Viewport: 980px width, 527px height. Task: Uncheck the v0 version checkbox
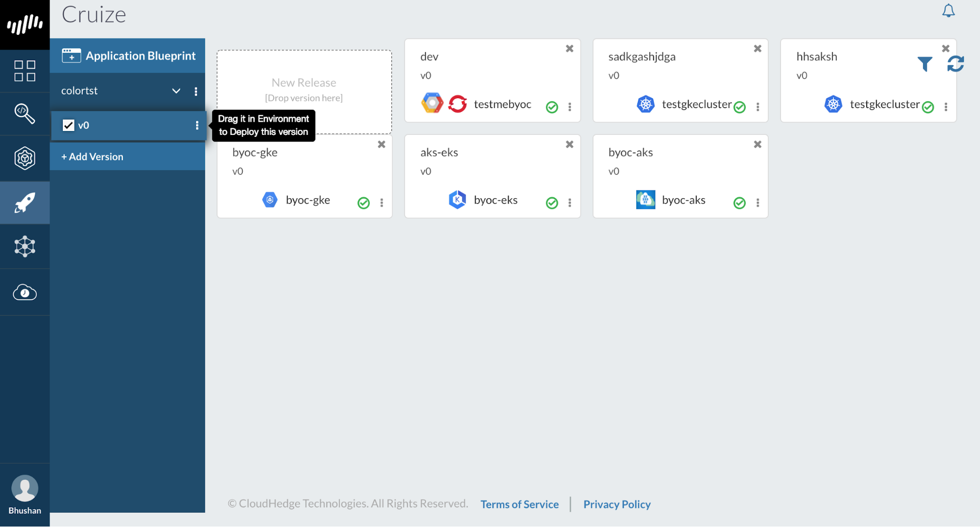click(68, 125)
